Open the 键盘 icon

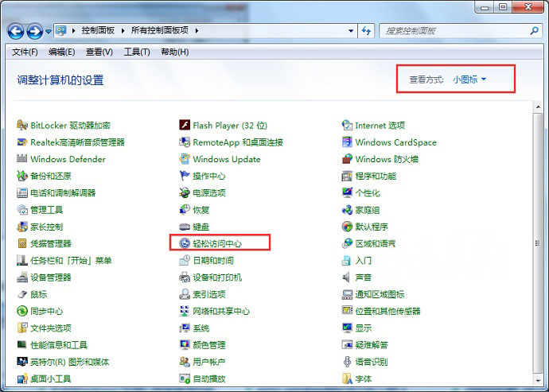pyautogui.click(x=185, y=227)
